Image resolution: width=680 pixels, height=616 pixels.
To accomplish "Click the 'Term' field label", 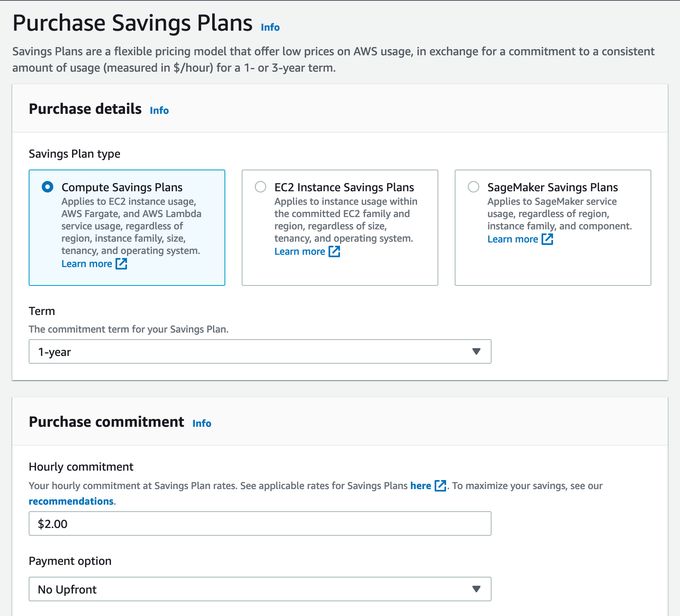I will 42,311.
